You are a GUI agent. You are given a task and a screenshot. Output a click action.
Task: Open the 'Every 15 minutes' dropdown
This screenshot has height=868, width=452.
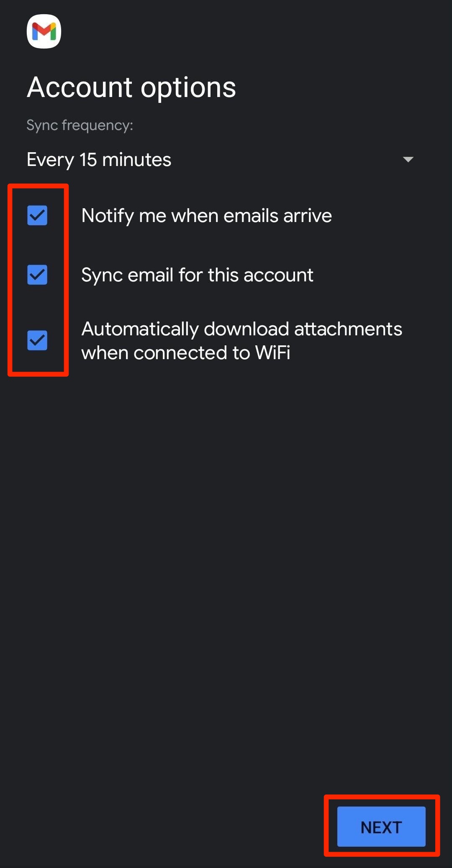click(x=99, y=160)
